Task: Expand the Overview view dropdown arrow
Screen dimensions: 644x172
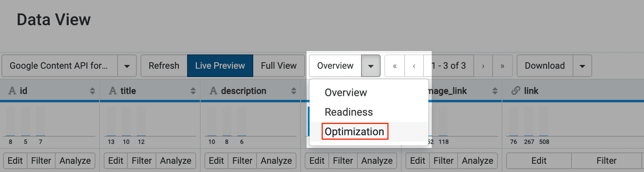Action: 371,66
